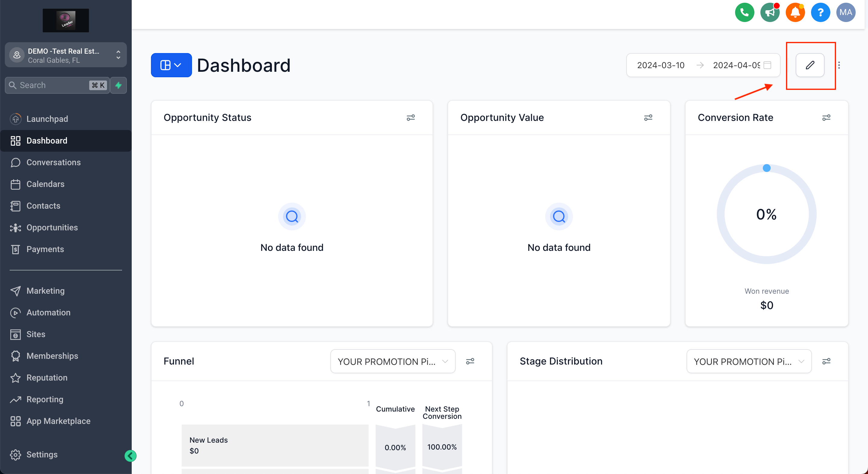
Task: Open the megaphone announcements icon
Action: pos(770,12)
